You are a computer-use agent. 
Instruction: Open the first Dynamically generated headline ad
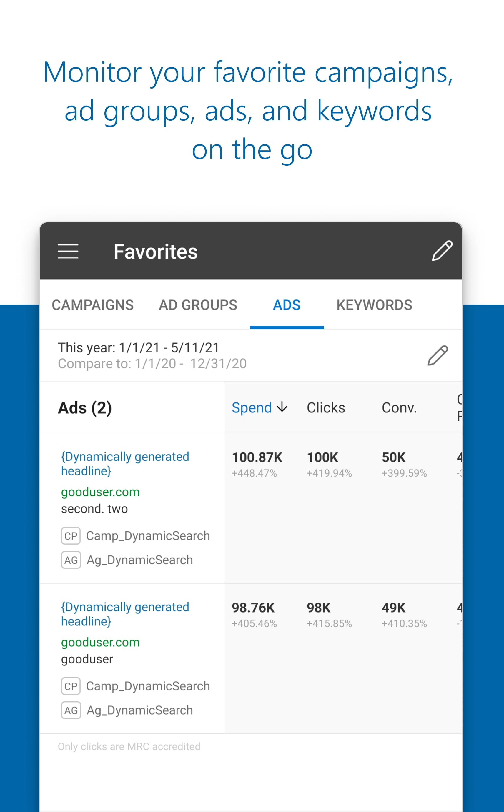tap(125, 463)
